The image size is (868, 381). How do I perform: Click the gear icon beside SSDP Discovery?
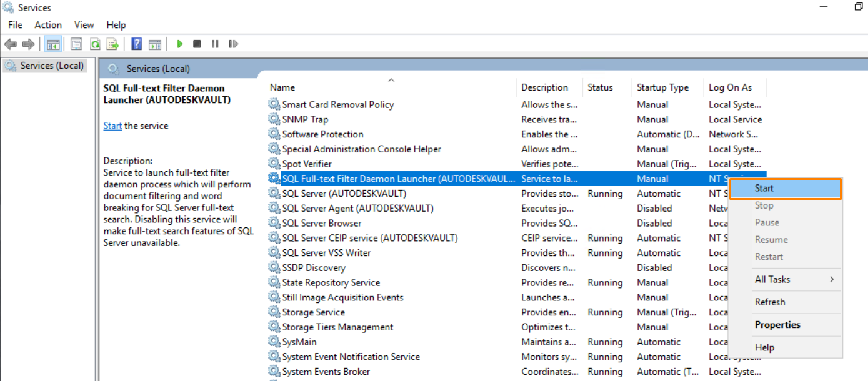pyautogui.click(x=274, y=267)
